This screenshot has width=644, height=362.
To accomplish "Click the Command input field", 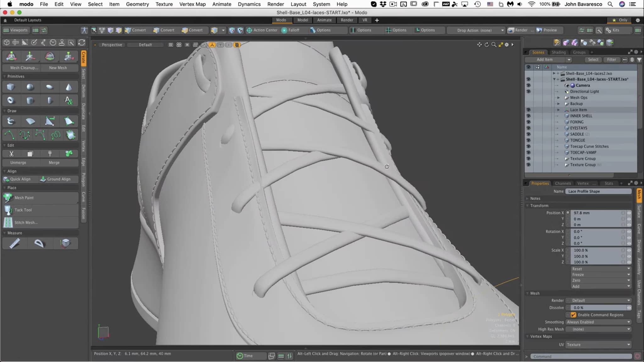I will 581,356.
